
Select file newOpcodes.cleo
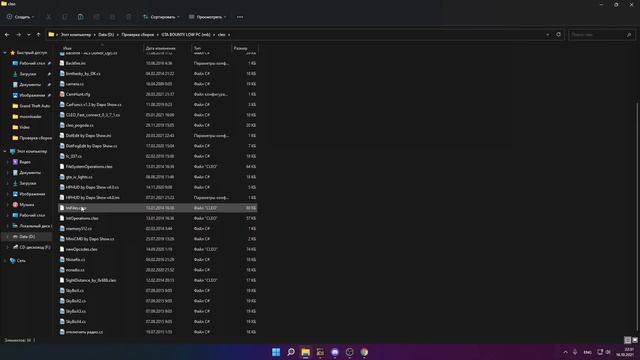click(x=158, y=249)
